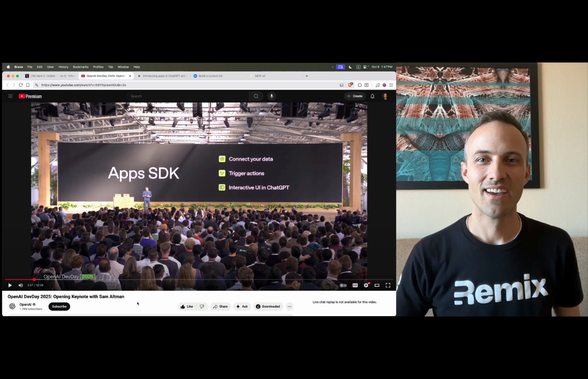This screenshot has width=588, height=379.
Task: Focus the YouTube search input field
Action: pyautogui.click(x=188, y=96)
